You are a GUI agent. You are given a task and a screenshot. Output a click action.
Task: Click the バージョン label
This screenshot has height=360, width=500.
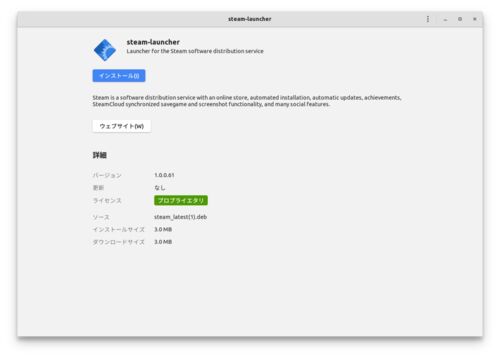pos(107,175)
